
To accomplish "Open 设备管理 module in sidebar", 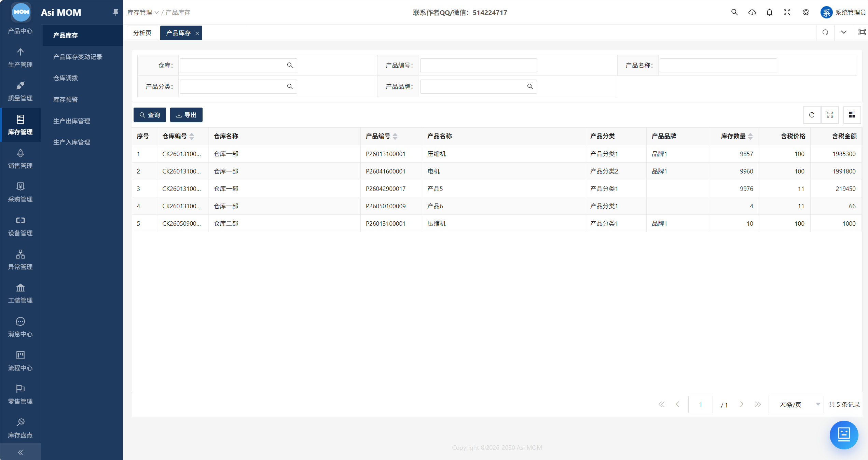I will click(x=20, y=226).
